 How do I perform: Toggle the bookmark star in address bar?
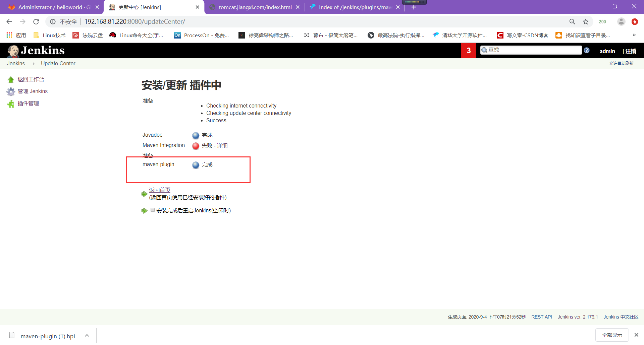(x=586, y=21)
